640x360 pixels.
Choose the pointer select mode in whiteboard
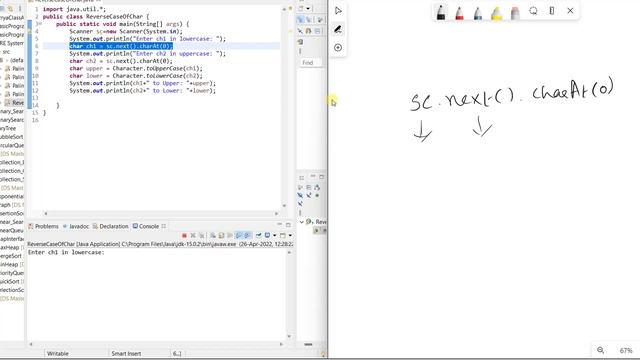pyautogui.click(x=338, y=11)
